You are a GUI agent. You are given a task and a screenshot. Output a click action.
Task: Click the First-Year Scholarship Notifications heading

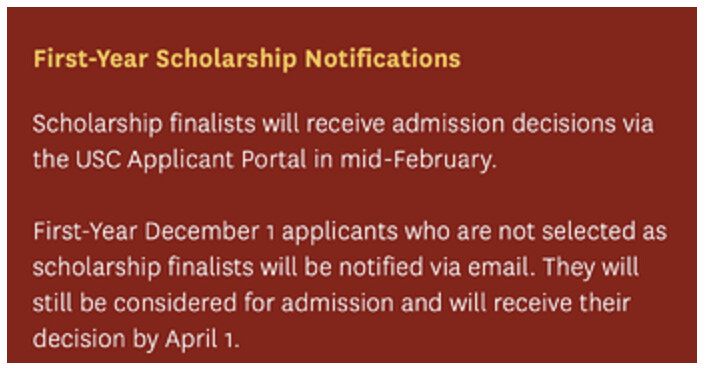click(x=247, y=59)
